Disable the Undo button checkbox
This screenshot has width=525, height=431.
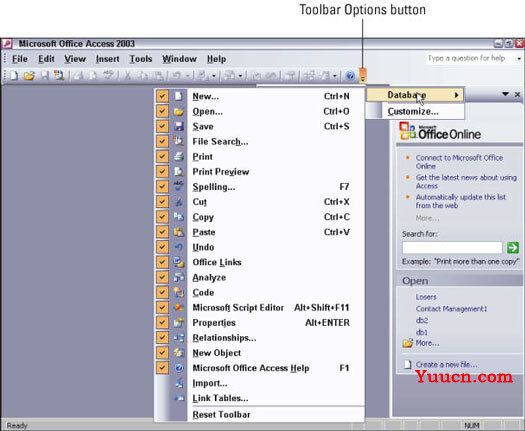pyautogui.click(x=162, y=247)
